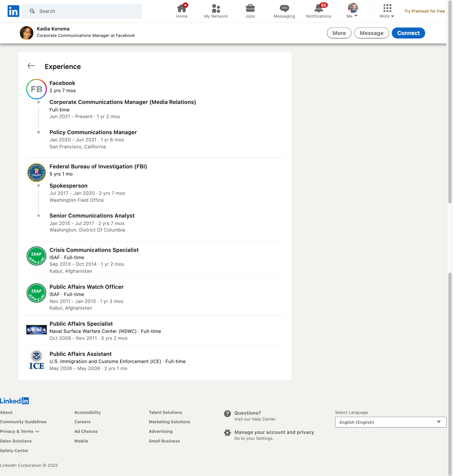This screenshot has width=453, height=476.
Task: Select 'Public Affairs Watch Officer' title
Action: pyautogui.click(x=87, y=287)
